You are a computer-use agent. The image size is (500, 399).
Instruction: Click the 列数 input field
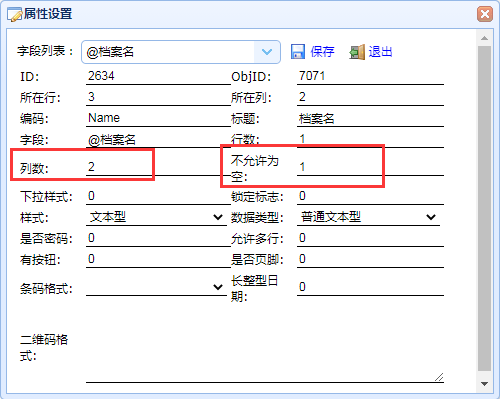[x=158, y=167]
